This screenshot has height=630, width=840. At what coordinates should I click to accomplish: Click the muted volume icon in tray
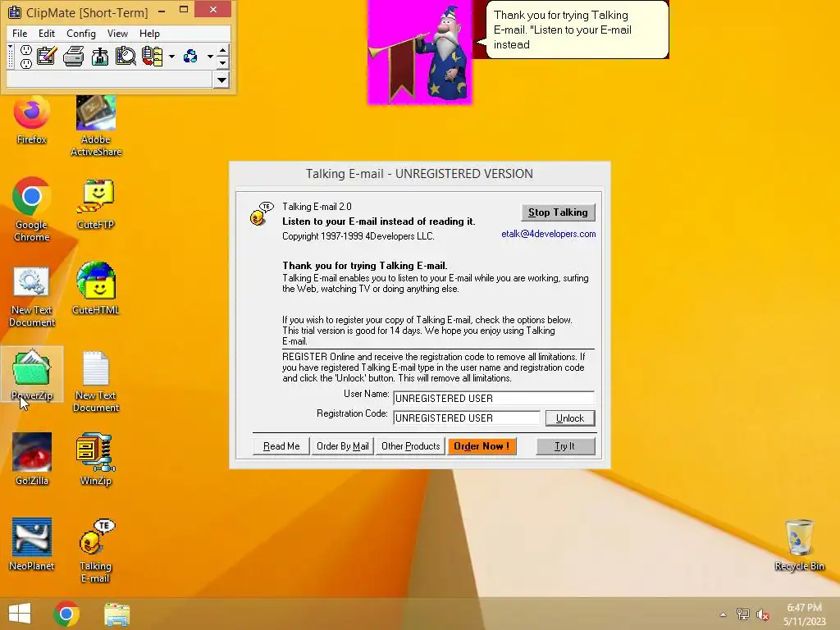[762, 614]
